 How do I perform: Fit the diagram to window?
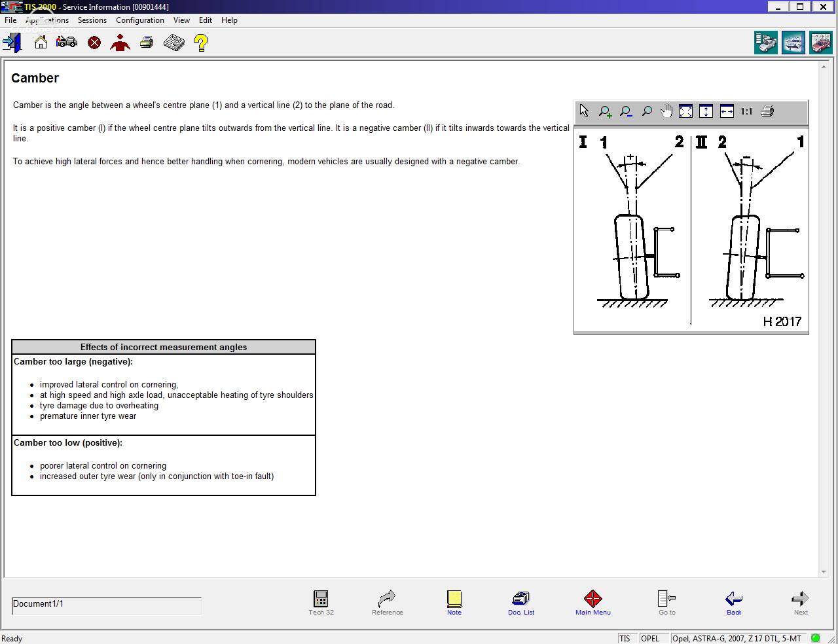686,111
